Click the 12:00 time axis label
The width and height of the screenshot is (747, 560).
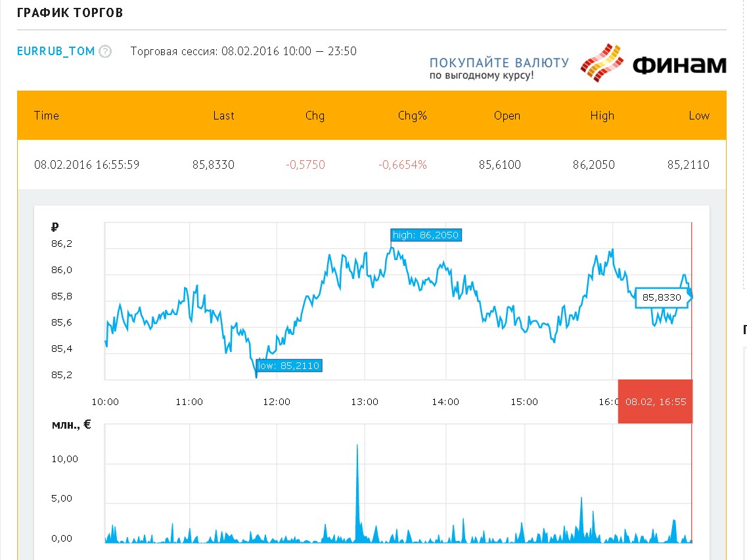point(276,402)
